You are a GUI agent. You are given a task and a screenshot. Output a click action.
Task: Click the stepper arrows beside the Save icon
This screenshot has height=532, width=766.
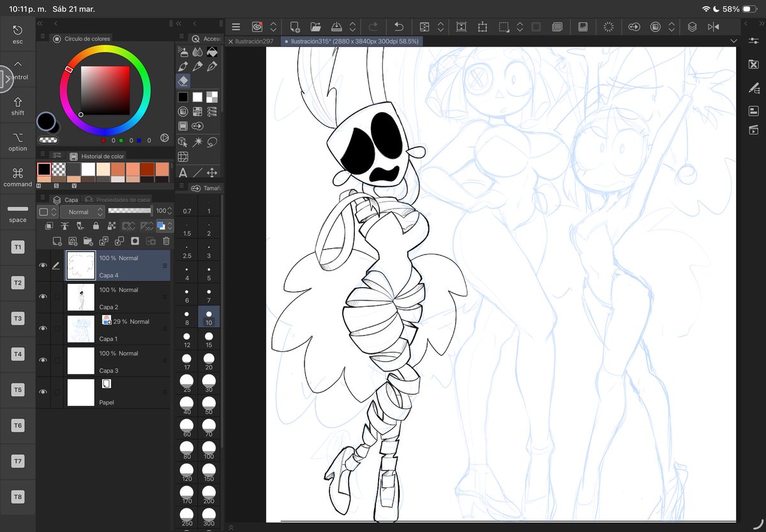pyautogui.click(x=353, y=27)
